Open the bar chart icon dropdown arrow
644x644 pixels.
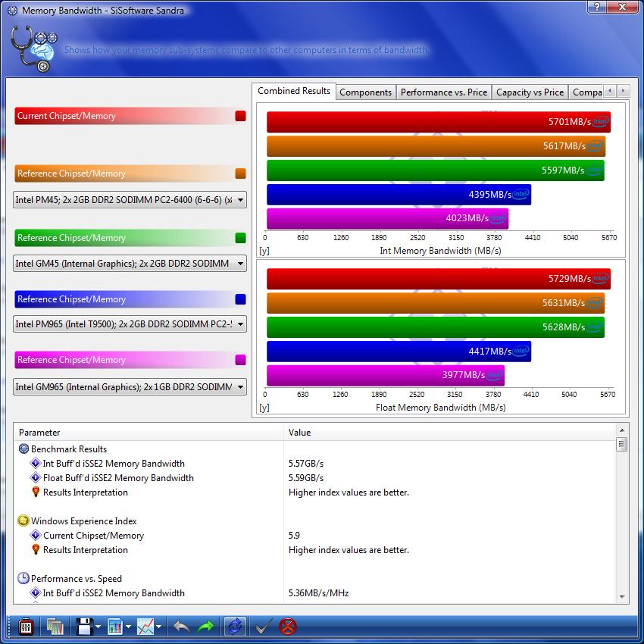(x=128, y=627)
